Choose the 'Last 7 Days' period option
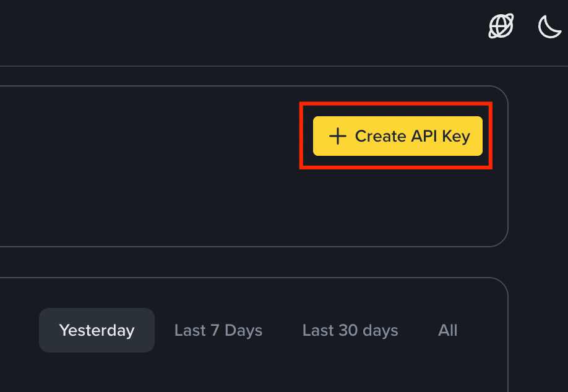 (x=218, y=330)
